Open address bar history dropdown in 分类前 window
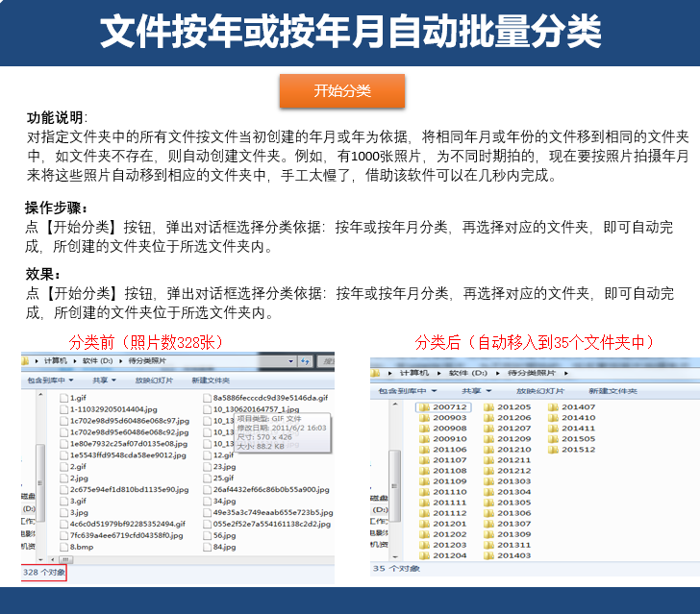The width and height of the screenshot is (700, 614). coord(291,361)
